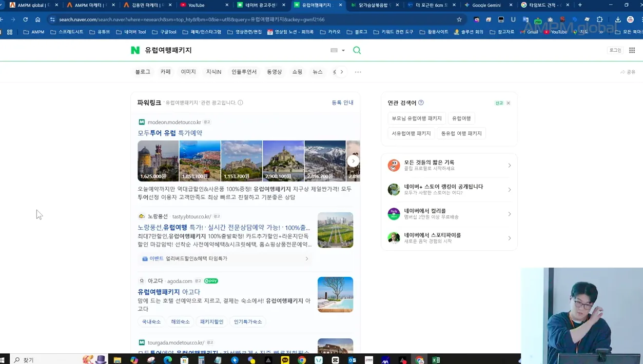Click the Npay badge beside agoda.com

coord(211,281)
